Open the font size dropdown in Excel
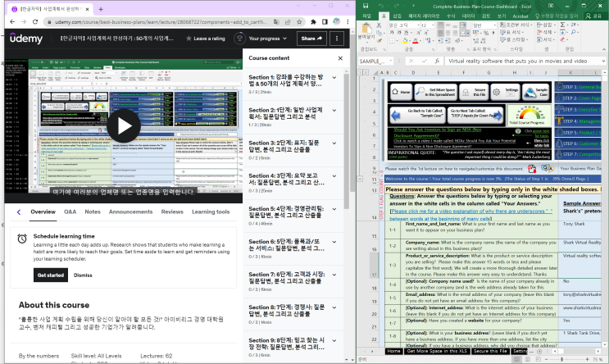 click(432, 25)
